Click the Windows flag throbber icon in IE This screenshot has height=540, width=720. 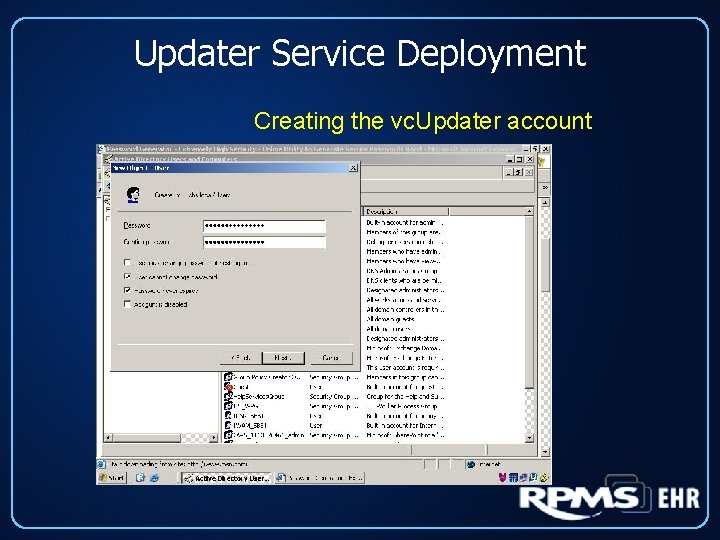(542, 162)
